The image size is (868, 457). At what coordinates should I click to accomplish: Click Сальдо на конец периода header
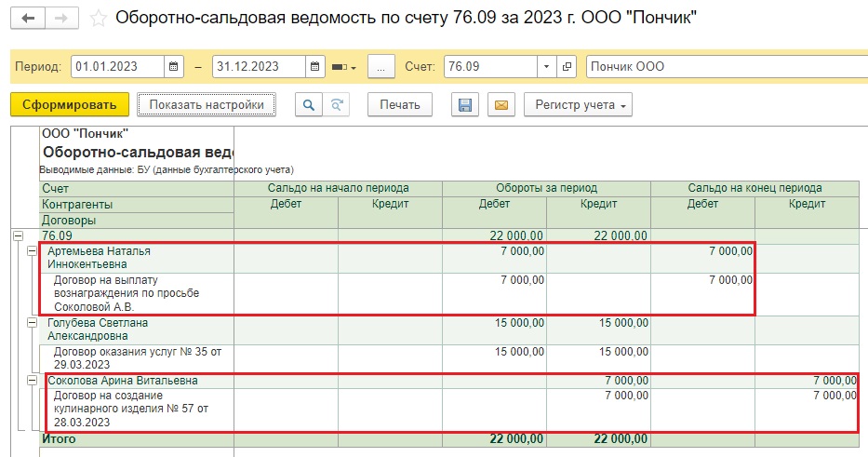(x=755, y=188)
